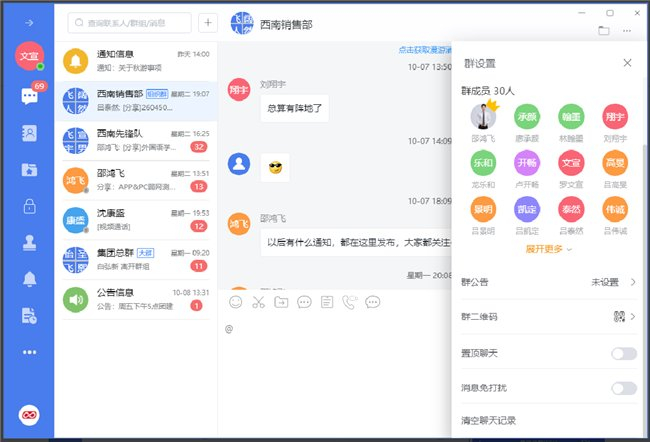Open the 通知信息 conversation
Screen dimensions: 650x442
pos(136,61)
